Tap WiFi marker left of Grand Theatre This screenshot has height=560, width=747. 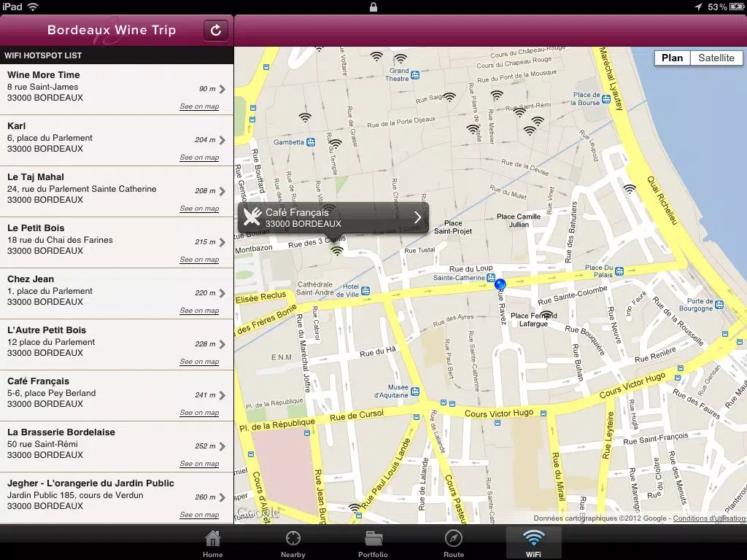[376, 56]
